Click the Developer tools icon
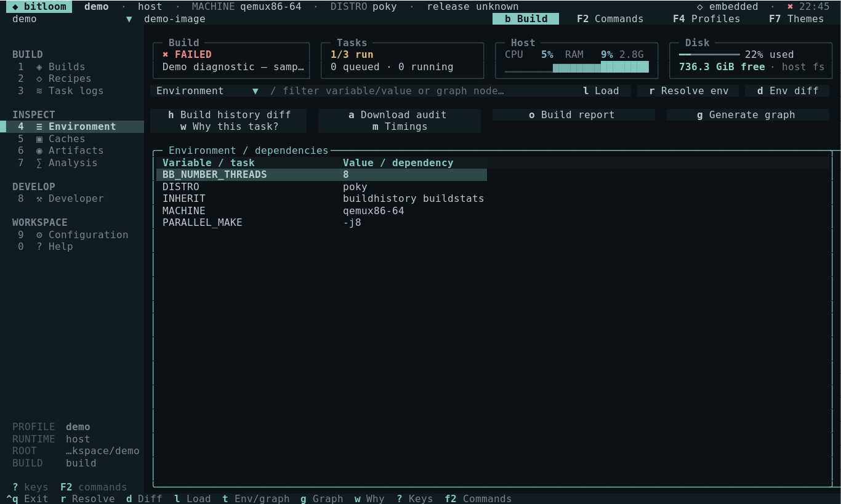Image resolution: width=841 pixels, height=504 pixels. point(39,199)
